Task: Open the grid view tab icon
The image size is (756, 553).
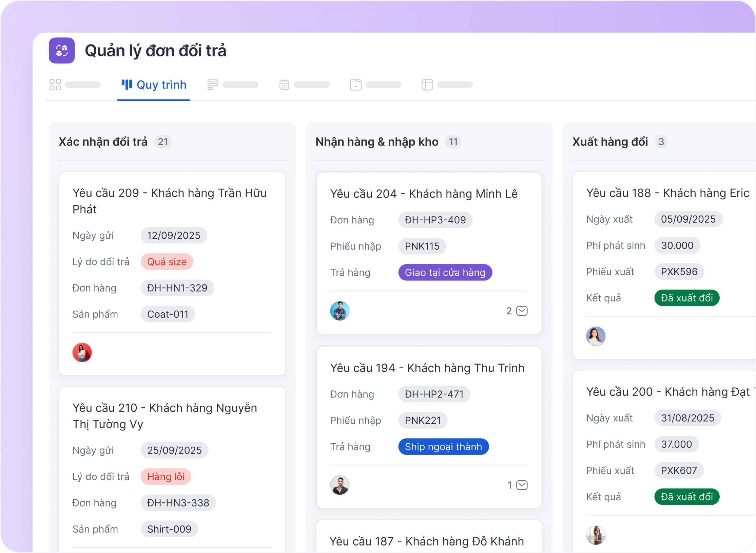Action: click(x=55, y=85)
